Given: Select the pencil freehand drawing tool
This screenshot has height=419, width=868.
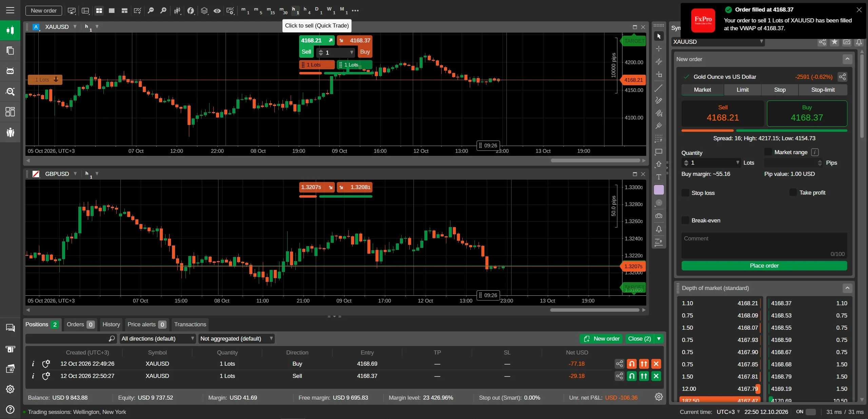Looking at the screenshot, I should 659,100.
